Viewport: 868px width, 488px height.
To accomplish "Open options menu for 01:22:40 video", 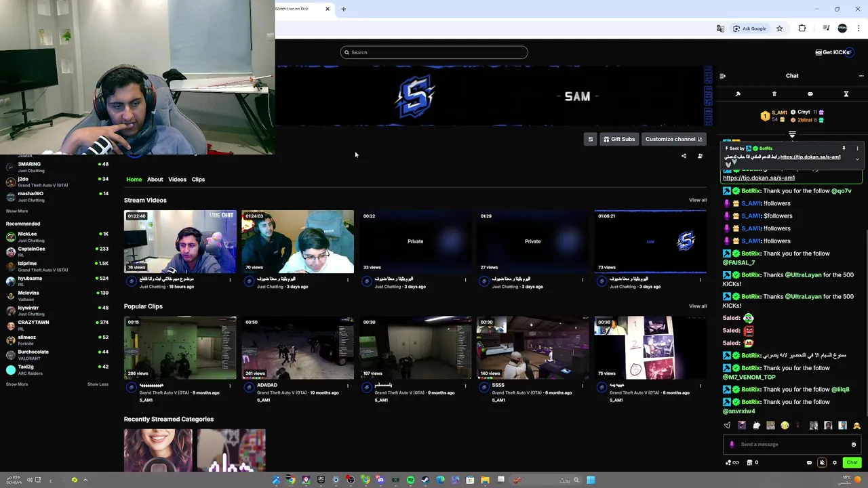I will pos(230,279).
